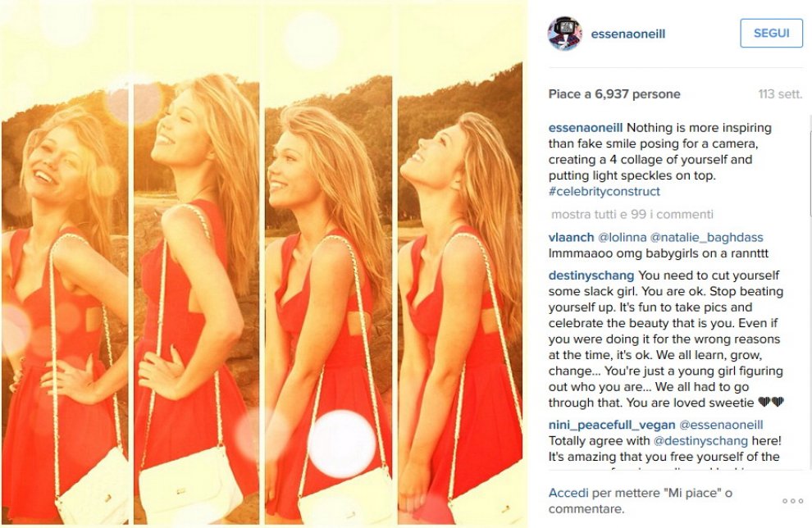Image resolution: width=812 pixels, height=528 pixels.
Task: Open @lolinna mention in comment
Action: click(x=623, y=237)
